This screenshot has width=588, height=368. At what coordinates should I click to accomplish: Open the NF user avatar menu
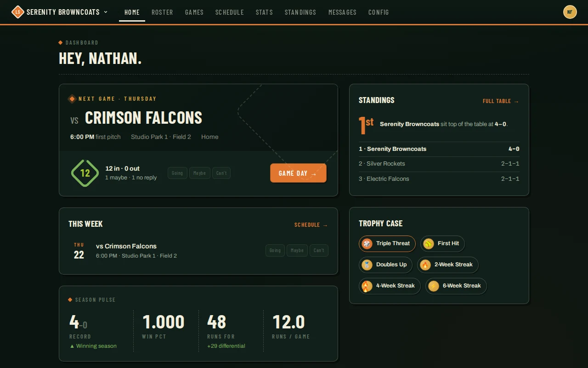[570, 12]
